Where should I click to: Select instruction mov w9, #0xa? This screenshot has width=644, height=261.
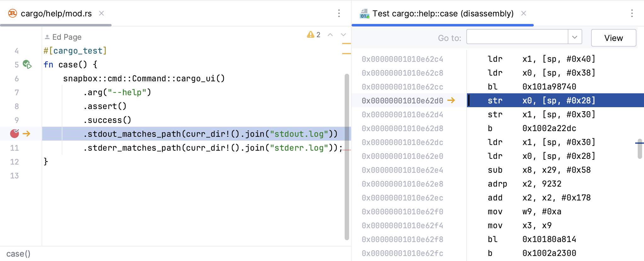point(525,212)
